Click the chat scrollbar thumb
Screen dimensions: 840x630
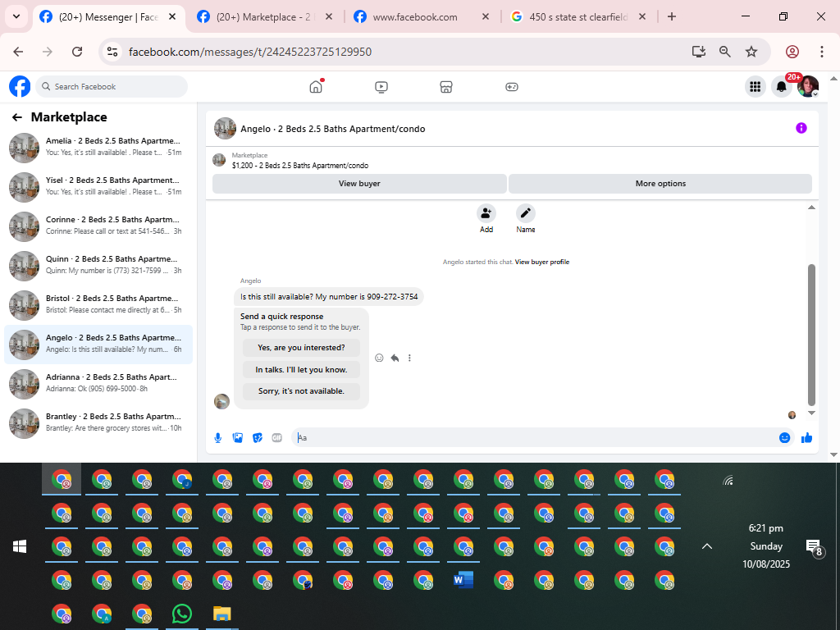click(811, 335)
